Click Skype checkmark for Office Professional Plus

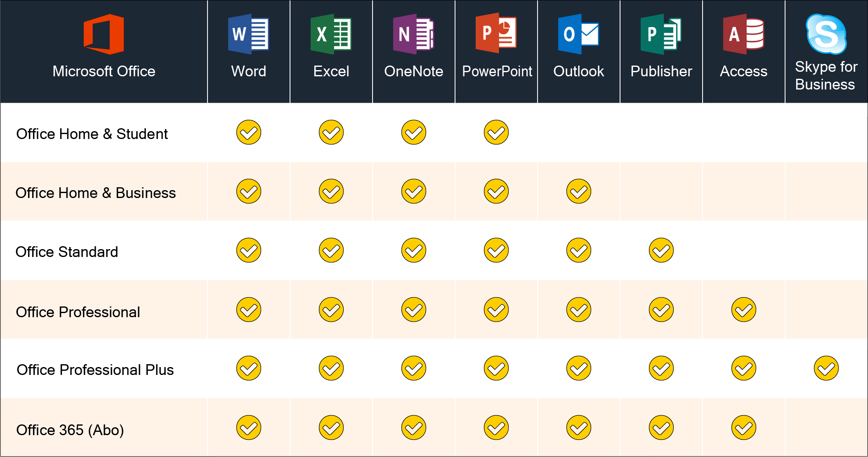click(826, 368)
